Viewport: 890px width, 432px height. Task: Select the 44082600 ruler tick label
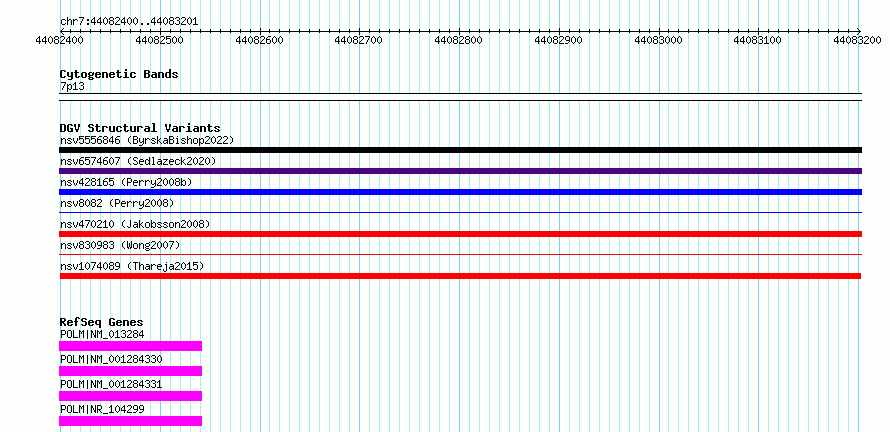point(259,40)
